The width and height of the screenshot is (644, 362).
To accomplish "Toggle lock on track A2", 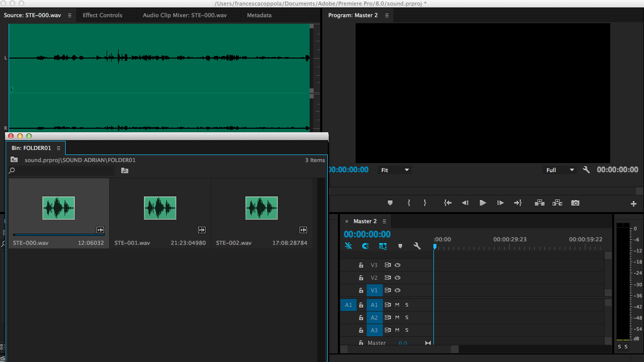I will (x=361, y=318).
